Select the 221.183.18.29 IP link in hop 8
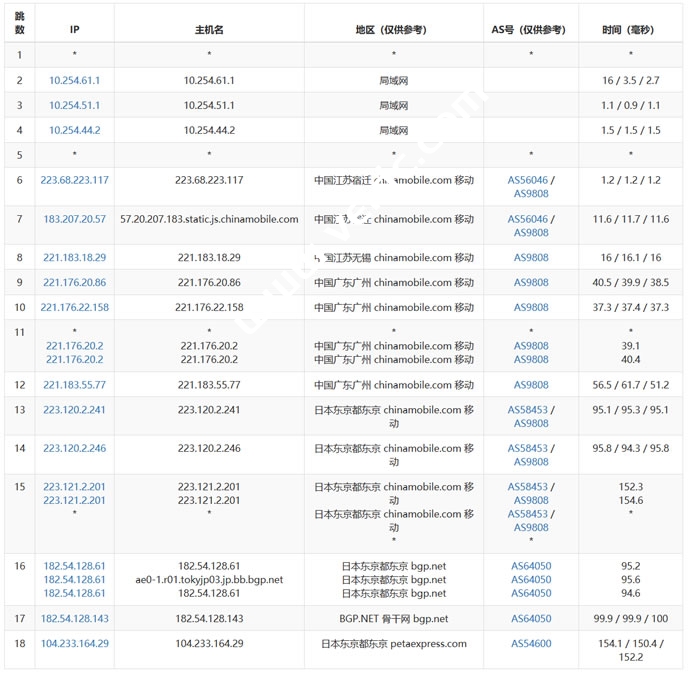689x675 pixels. pyautogui.click(x=74, y=257)
